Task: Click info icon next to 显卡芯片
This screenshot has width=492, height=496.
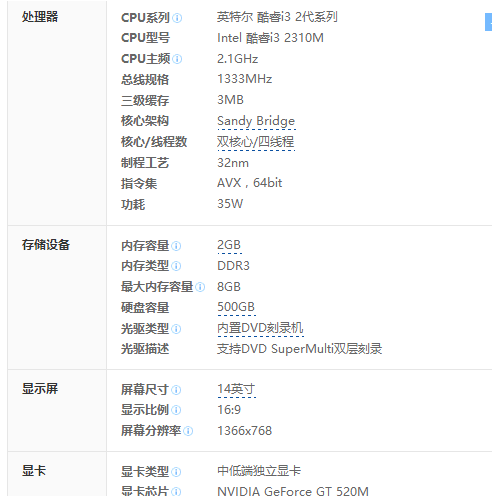Action: click(176, 491)
